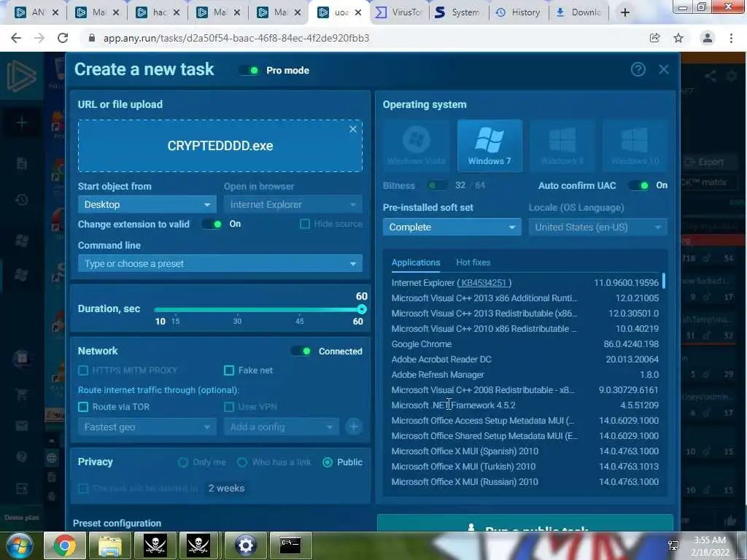Click the address bar URL

pos(236,38)
